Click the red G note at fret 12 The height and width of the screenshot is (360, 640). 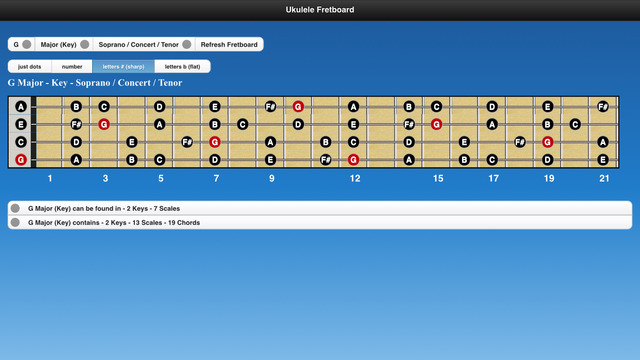click(x=353, y=160)
